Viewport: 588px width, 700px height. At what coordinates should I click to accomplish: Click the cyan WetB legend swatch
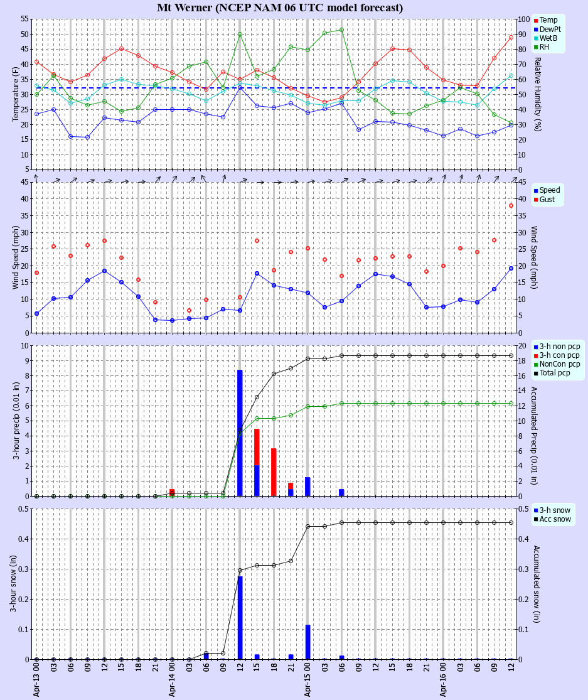[x=536, y=38]
